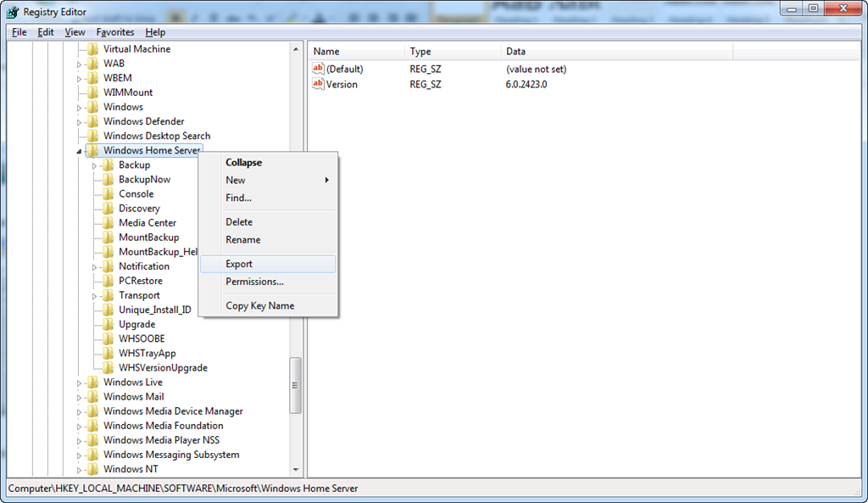Click the Windows Home Server folder icon

point(93,150)
